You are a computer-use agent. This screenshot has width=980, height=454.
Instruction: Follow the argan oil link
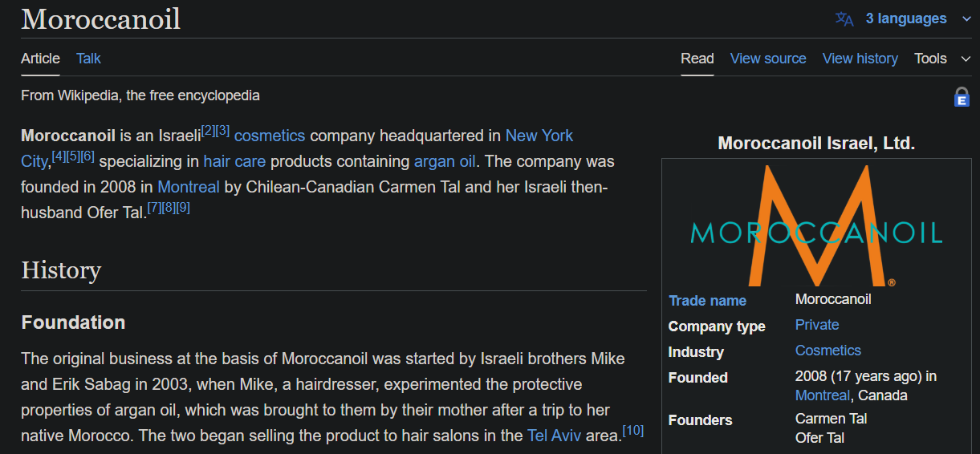[445, 161]
